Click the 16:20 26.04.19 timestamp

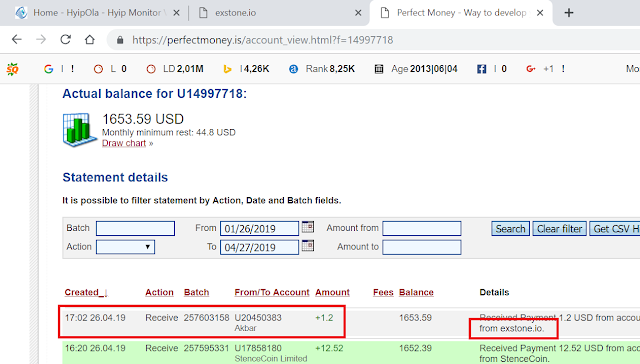[95, 348]
